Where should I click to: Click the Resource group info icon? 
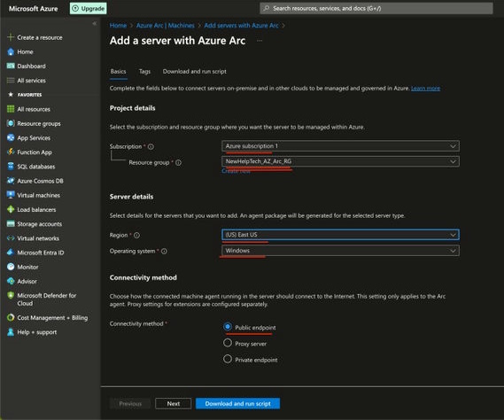[x=178, y=163]
